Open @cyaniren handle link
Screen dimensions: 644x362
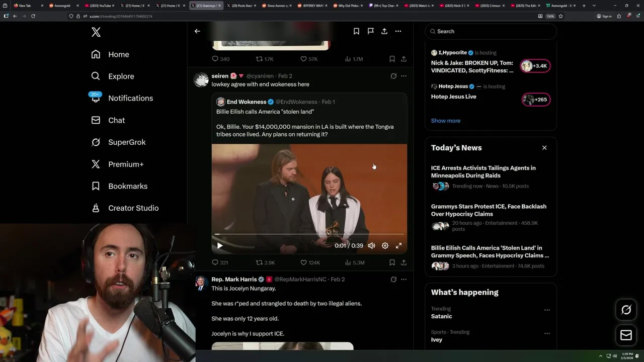tap(260, 76)
